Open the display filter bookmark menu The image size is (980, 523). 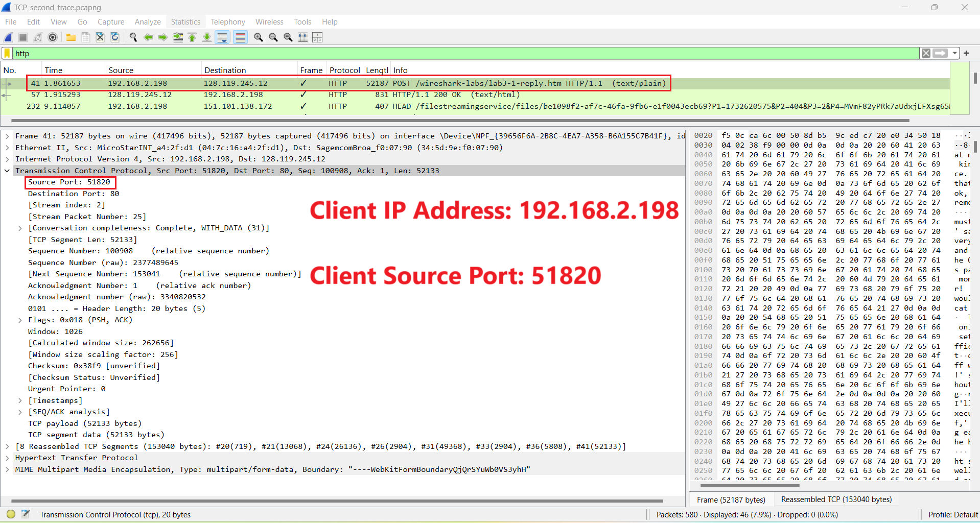(7, 53)
